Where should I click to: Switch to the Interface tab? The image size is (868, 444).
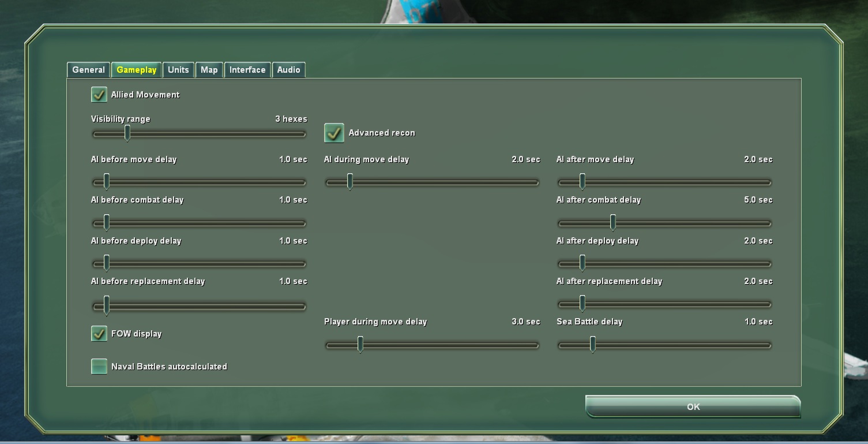(247, 70)
